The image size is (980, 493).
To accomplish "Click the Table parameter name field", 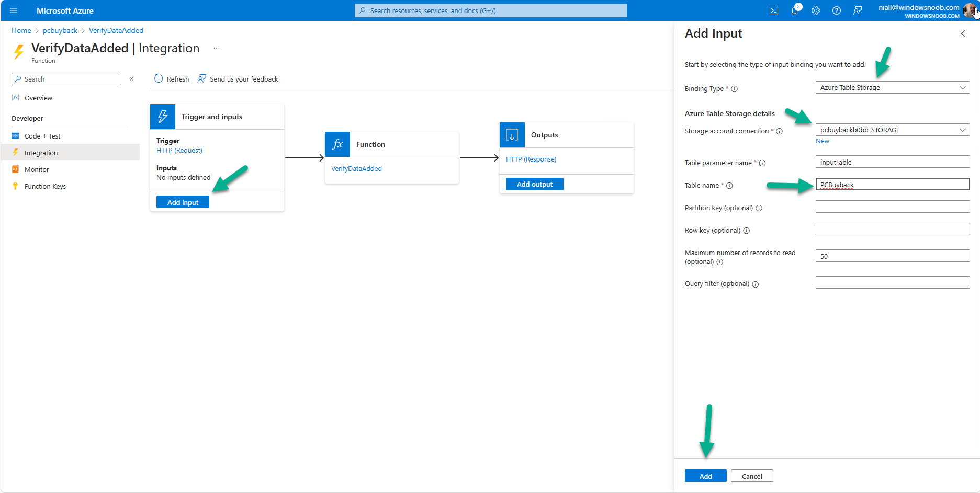I will [893, 162].
